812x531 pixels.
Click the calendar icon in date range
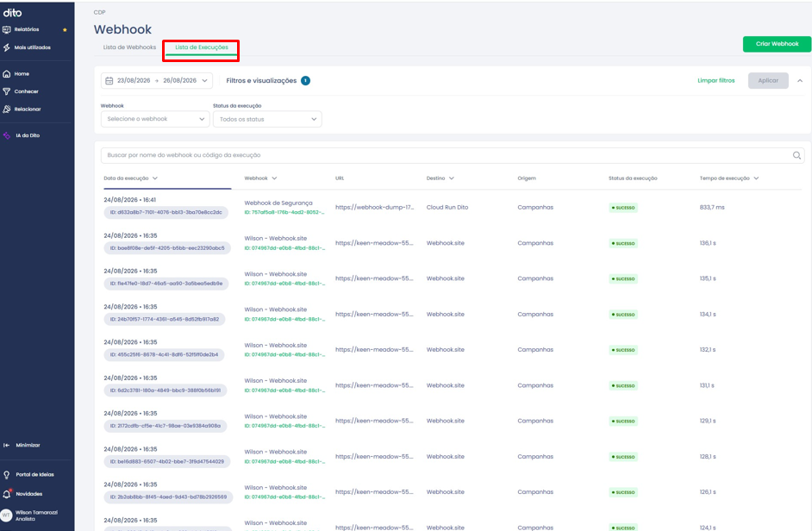(109, 81)
